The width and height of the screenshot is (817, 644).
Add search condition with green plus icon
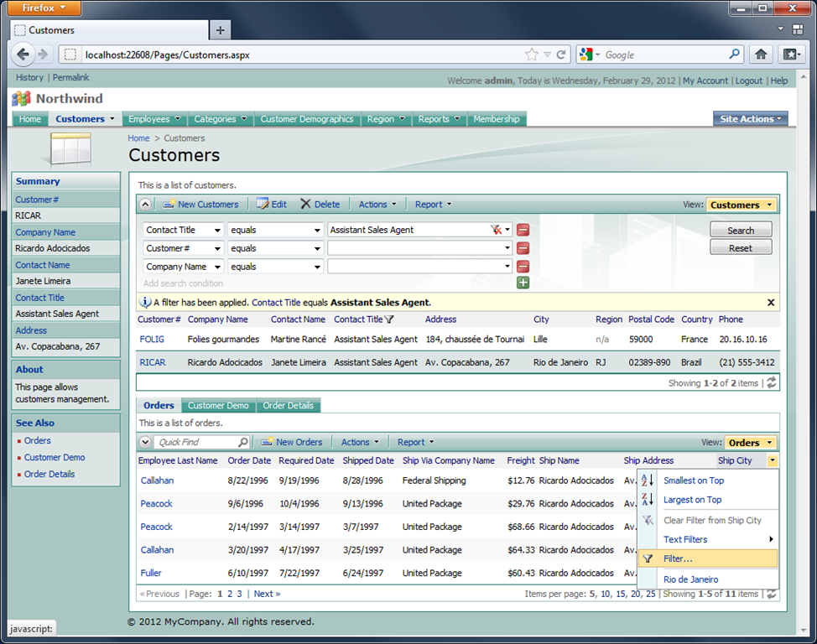pos(523,283)
